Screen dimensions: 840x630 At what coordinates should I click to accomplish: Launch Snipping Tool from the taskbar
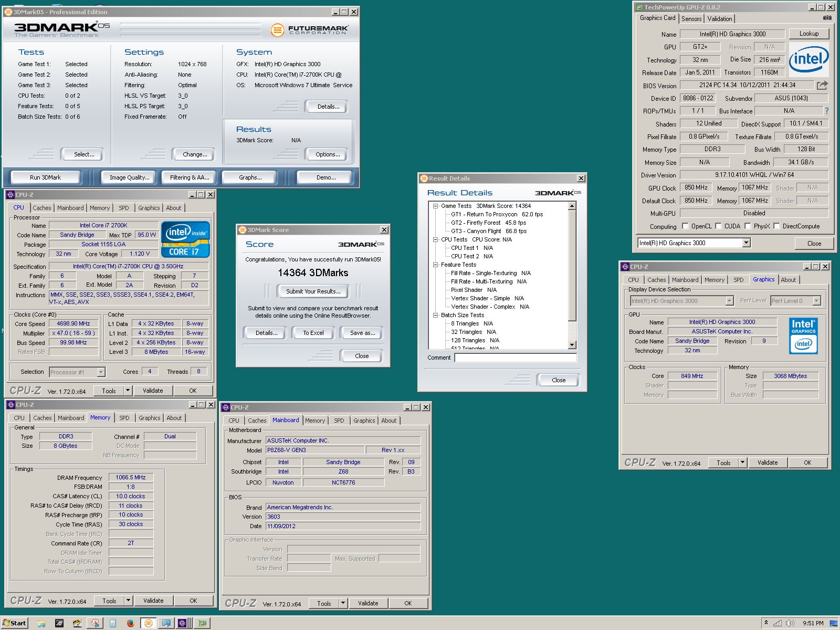click(95, 623)
